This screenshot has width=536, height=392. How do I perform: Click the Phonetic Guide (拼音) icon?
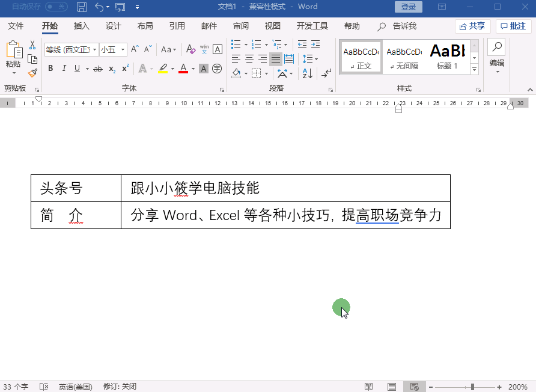coord(203,49)
